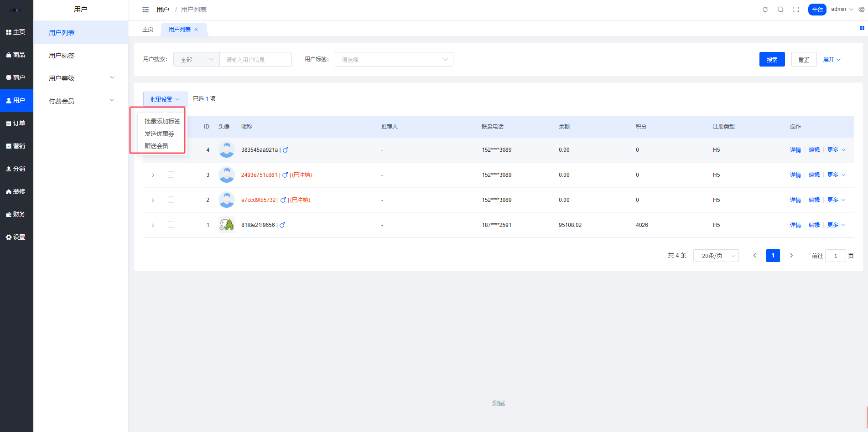Tick the checkbox for user ID 1
Screen dimensions: 868x432
[171, 225]
